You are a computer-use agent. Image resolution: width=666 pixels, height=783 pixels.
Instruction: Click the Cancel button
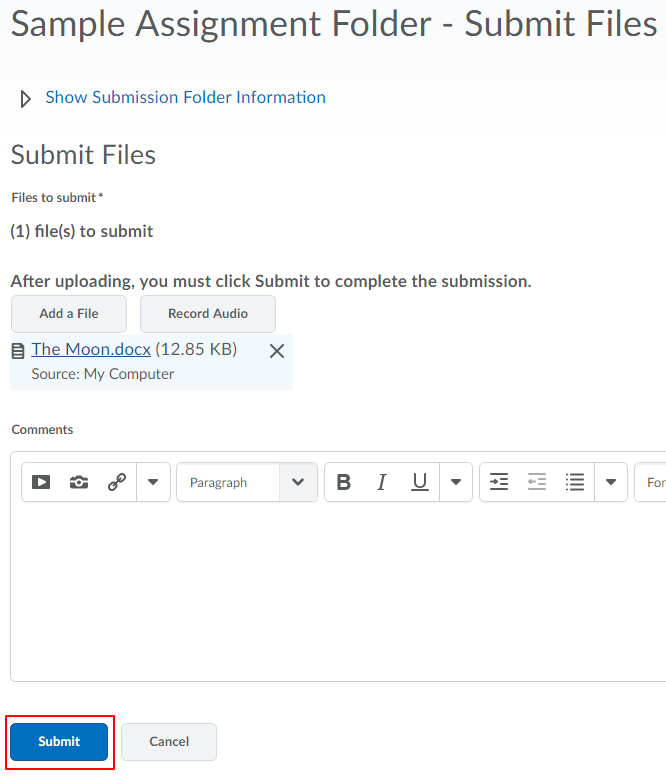[x=169, y=742]
